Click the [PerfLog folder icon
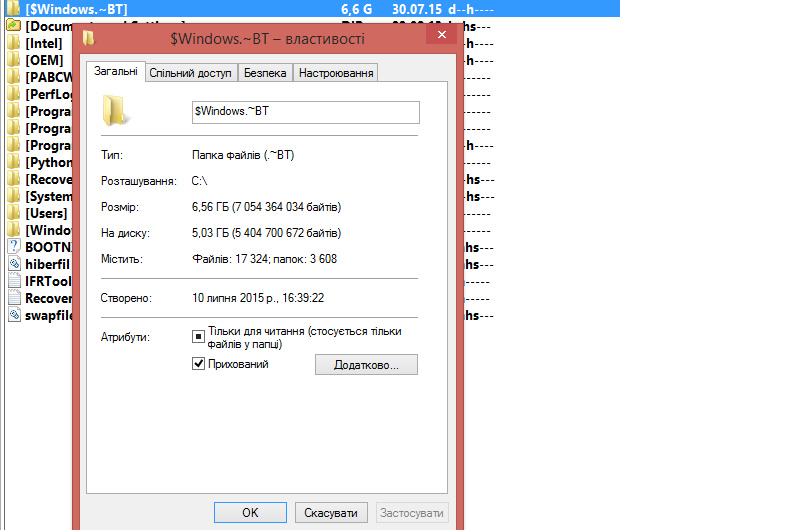Viewport: 800px width, 530px height. tap(14, 94)
